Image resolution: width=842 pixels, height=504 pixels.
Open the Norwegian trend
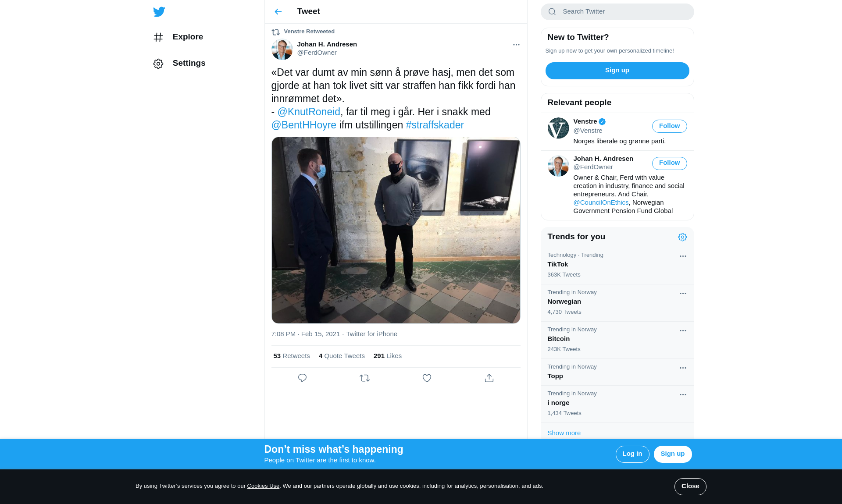(x=617, y=303)
